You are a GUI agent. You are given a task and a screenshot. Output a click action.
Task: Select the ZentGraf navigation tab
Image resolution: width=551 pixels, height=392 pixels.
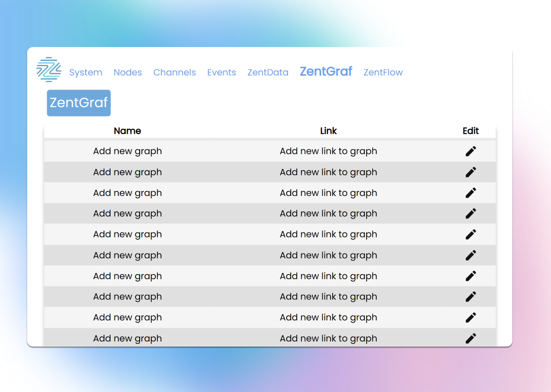pos(326,72)
